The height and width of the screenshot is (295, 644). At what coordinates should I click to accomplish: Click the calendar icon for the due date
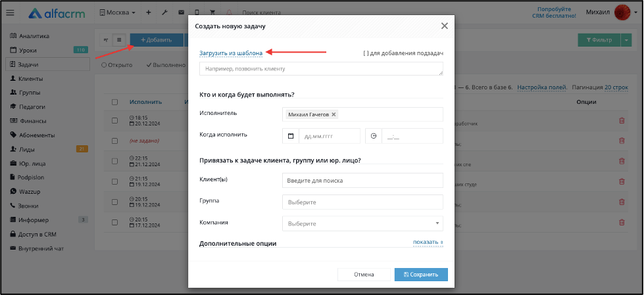click(291, 136)
